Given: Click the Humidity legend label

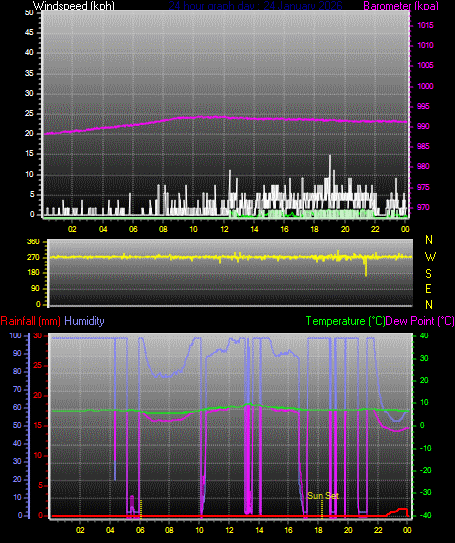Looking at the screenshot, I should pos(84,321).
